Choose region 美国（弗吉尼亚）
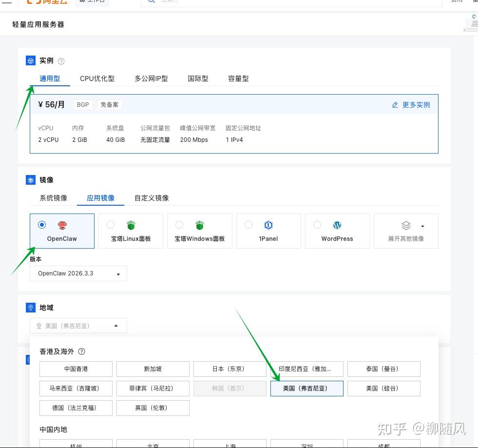The height and width of the screenshot is (448, 478). click(x=306, y=389)
